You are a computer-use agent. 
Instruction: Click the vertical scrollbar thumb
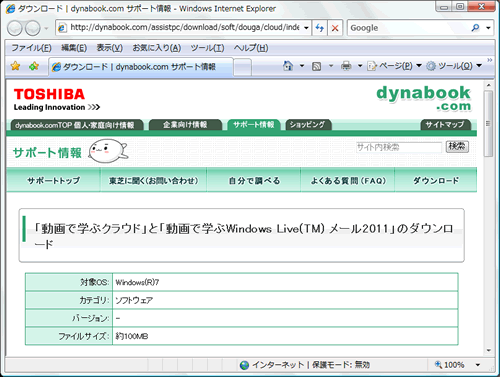pos(488,124)
